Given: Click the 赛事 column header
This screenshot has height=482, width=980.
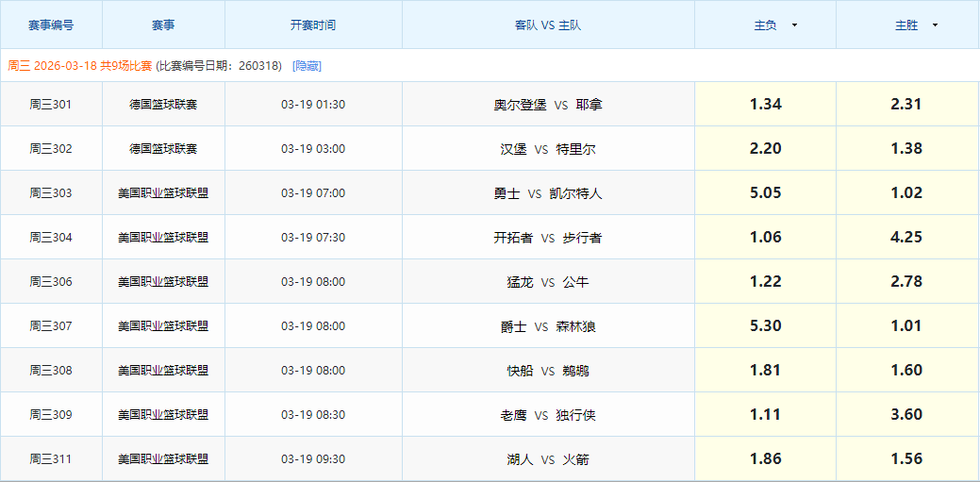Looking at the screenshot, I should (x=163, y=25).
